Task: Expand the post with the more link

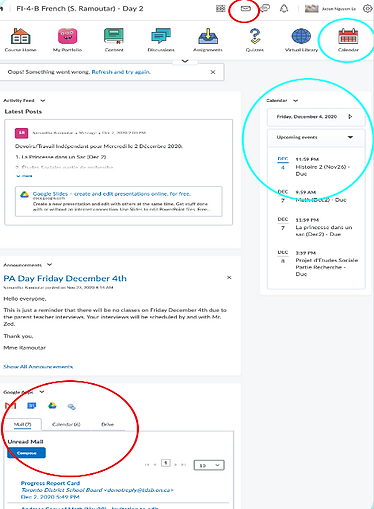Action: 24,176
